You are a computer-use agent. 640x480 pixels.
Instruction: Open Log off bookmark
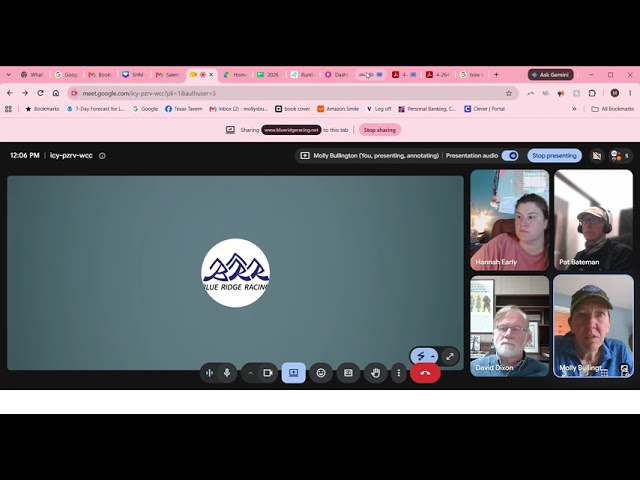[x=379, y=109]
